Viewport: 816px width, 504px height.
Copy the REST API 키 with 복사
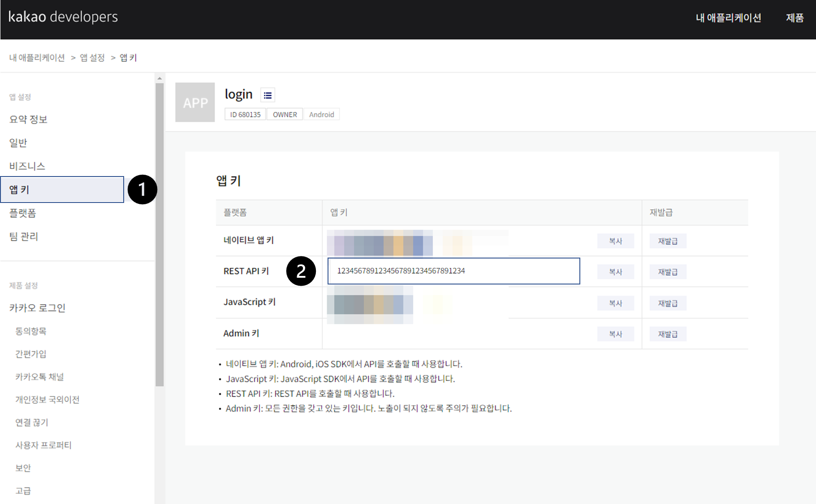point(615,272)
